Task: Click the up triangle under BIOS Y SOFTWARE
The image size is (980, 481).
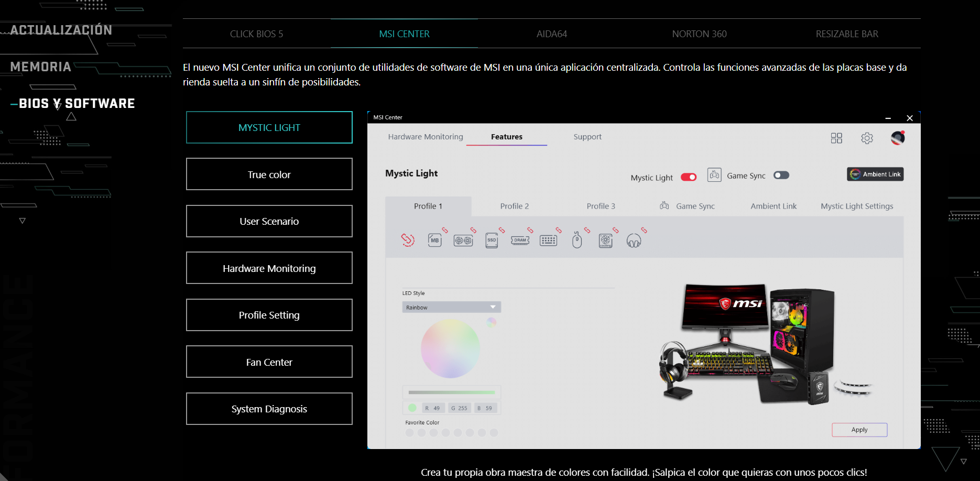Action: point(71,117)
